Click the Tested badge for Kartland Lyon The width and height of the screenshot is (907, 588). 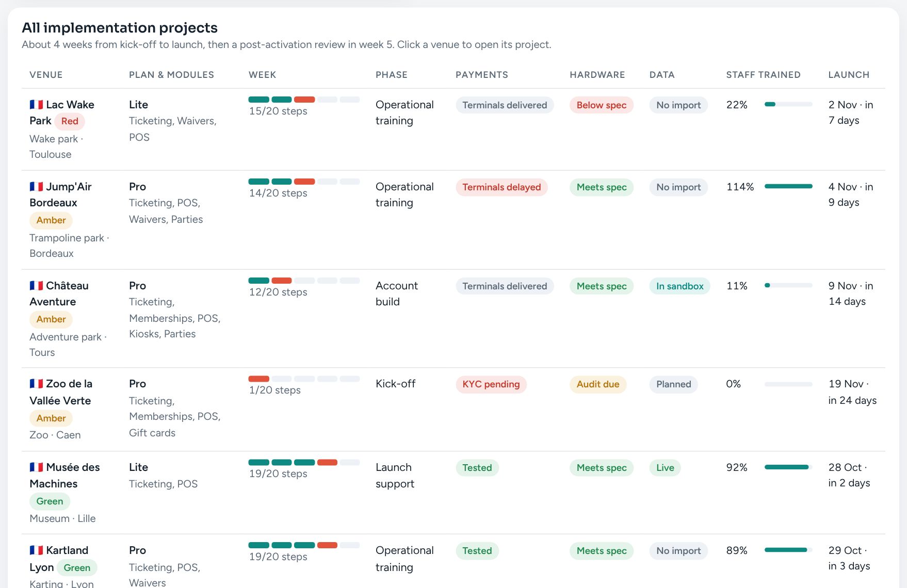(477, 551)
